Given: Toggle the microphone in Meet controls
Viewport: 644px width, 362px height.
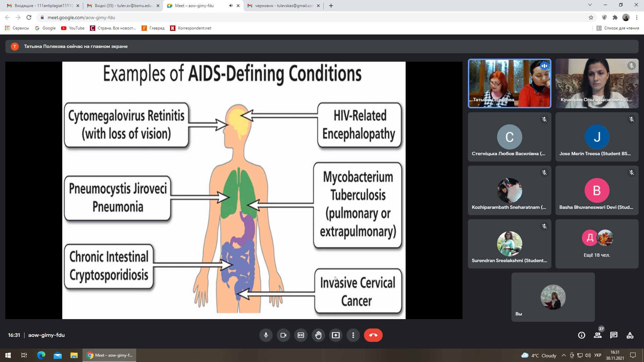Looking at the screenshot, I should point(266,335).
